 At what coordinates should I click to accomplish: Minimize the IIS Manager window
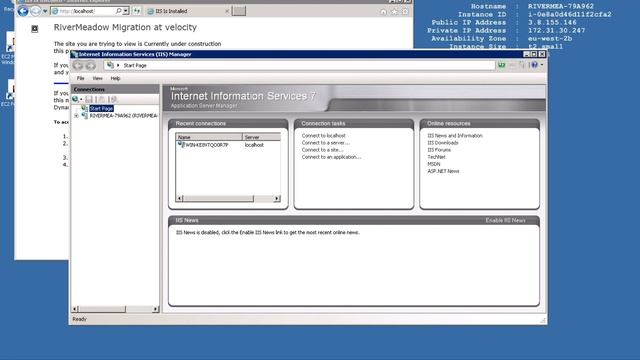[x=527, y=54]
